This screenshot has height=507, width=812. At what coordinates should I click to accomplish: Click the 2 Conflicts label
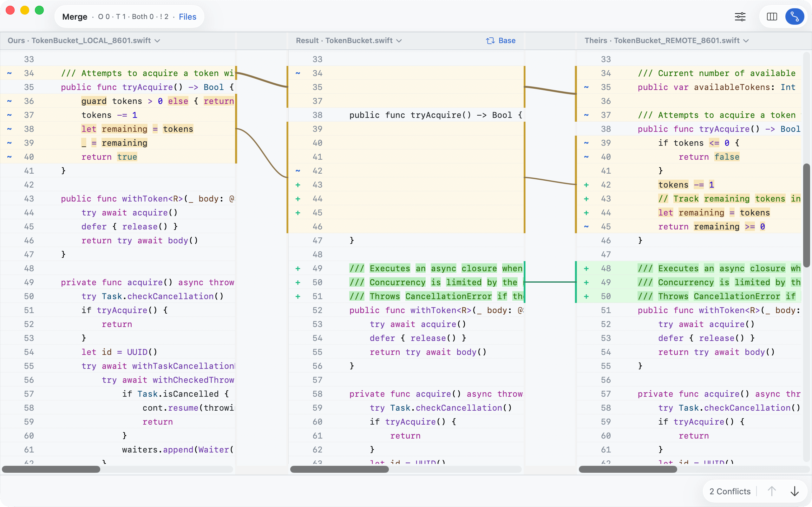coord(730,491)
